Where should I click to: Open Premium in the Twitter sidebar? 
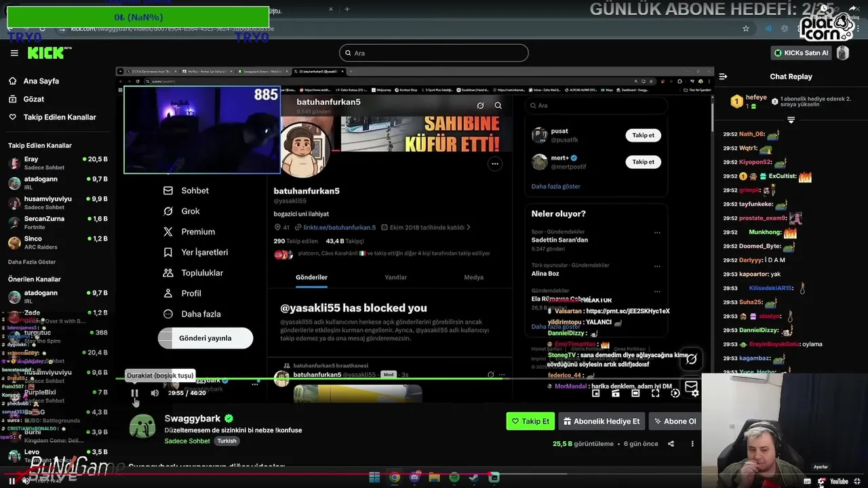coord(189,232)
